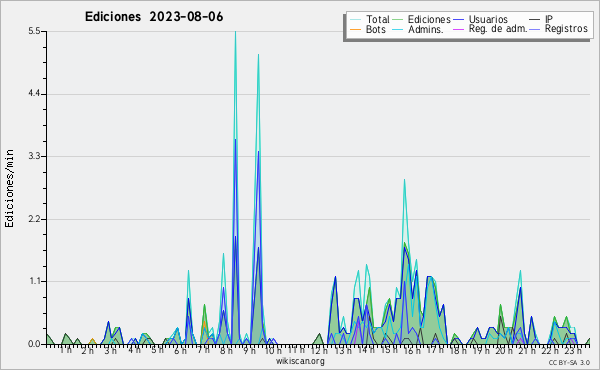Click the '12 h' x-axis label

(x=319, y=351)
